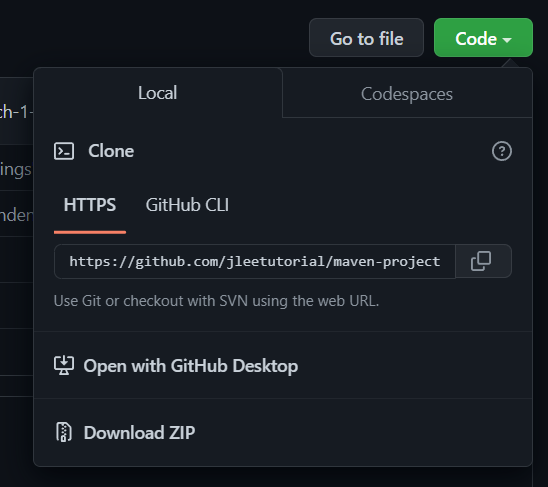
Task: Switch to the Codespaces tab
Action: tap(407, 94)
